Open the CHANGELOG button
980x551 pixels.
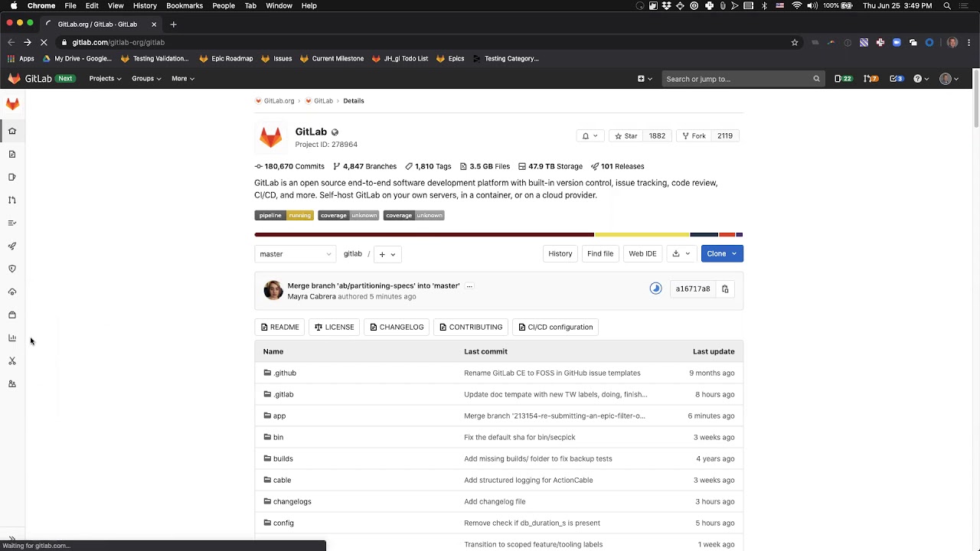click(x=397, y=327)
